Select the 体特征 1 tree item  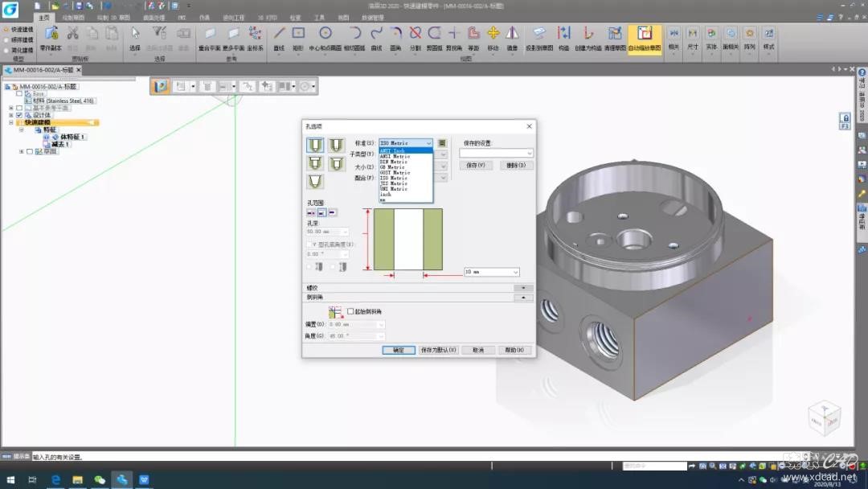pyautogui.click(x=72, y=137)
